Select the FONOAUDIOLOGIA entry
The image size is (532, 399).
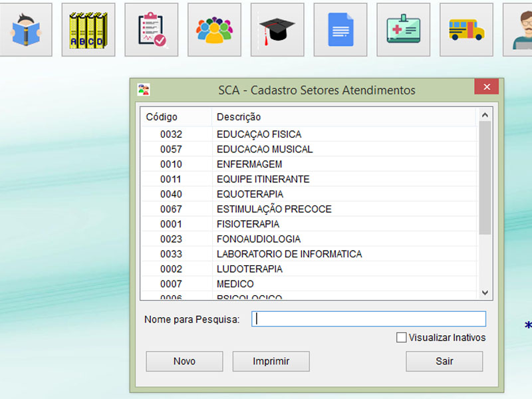(259, 239)
